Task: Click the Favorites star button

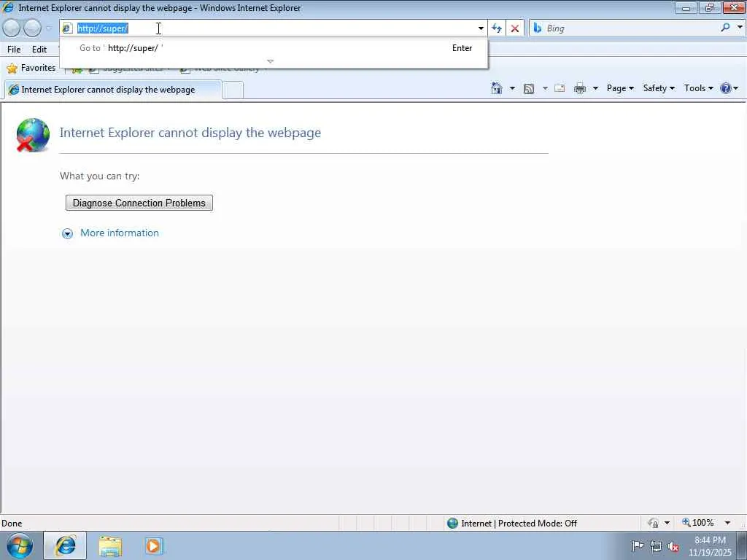Action: [31, 68]
